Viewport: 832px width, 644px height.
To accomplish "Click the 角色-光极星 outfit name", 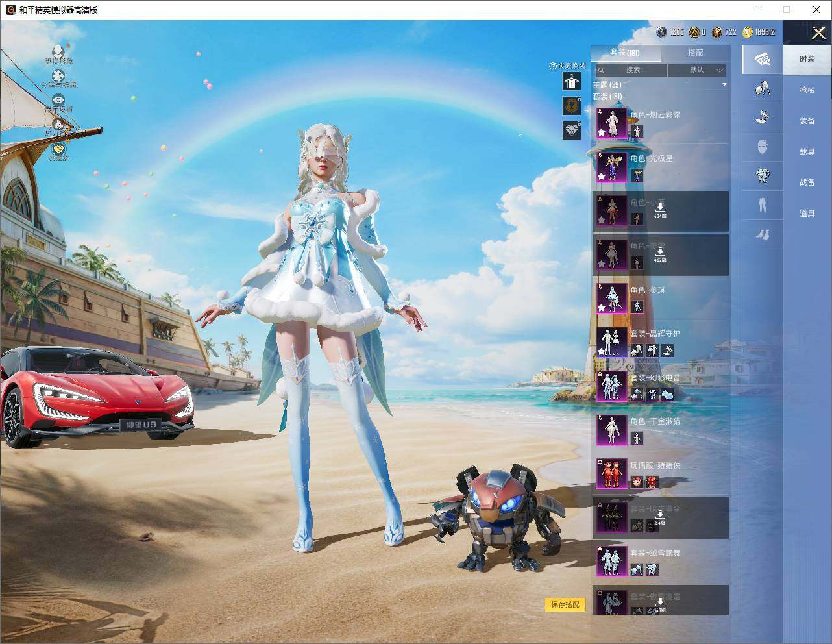I will 651,158.
